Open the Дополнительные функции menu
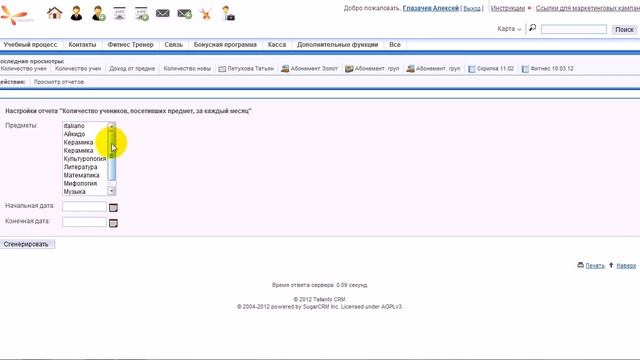640x360 pixels. (338, 44)
